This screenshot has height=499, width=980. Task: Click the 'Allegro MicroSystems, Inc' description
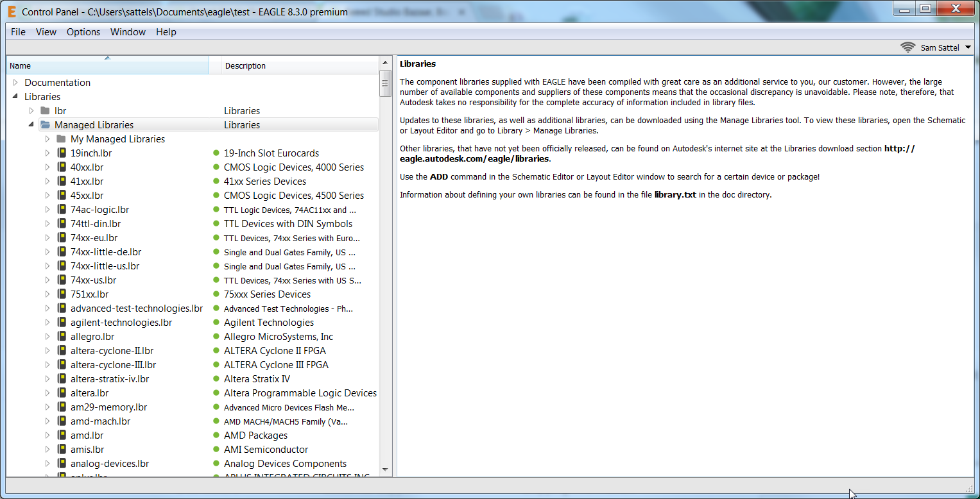point(279,337)
